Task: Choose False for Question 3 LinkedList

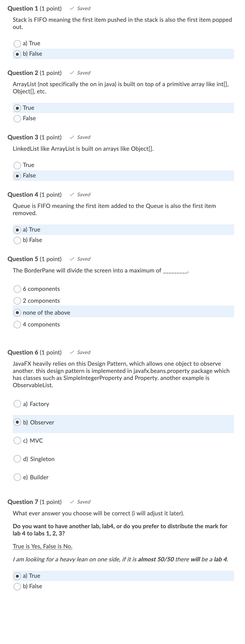Action: [17, 176]
